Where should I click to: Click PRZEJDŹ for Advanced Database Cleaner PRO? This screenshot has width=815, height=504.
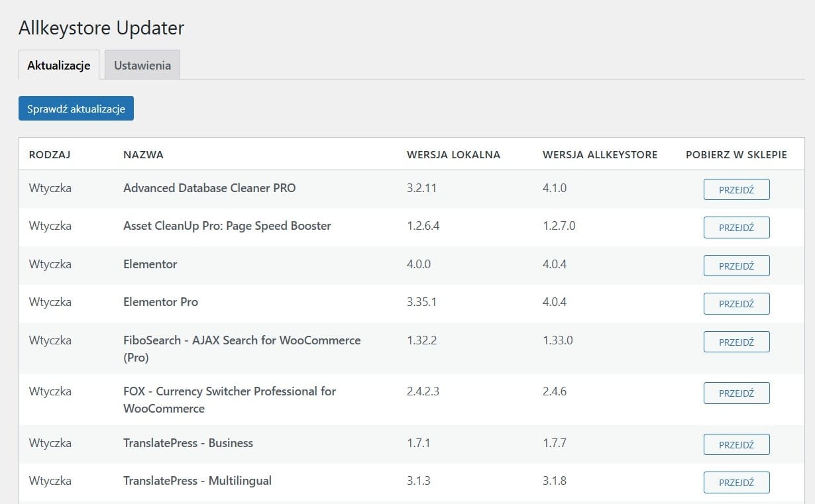(737, 189)
